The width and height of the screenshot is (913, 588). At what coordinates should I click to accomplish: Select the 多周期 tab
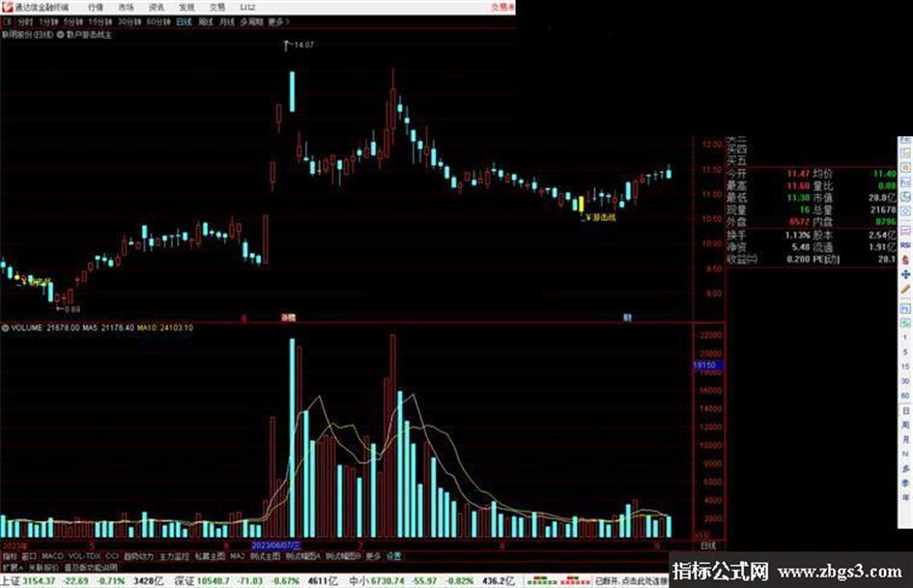[x=251, y=21]
